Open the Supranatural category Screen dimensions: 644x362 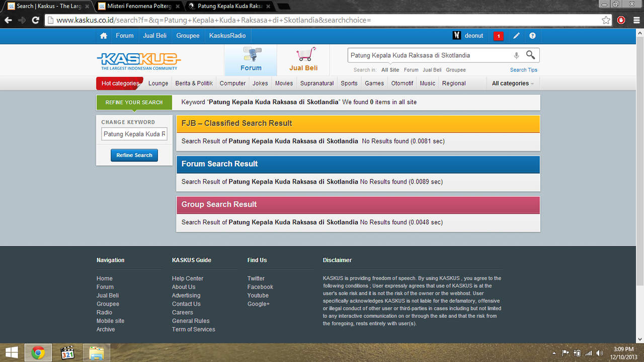point(317,83)
